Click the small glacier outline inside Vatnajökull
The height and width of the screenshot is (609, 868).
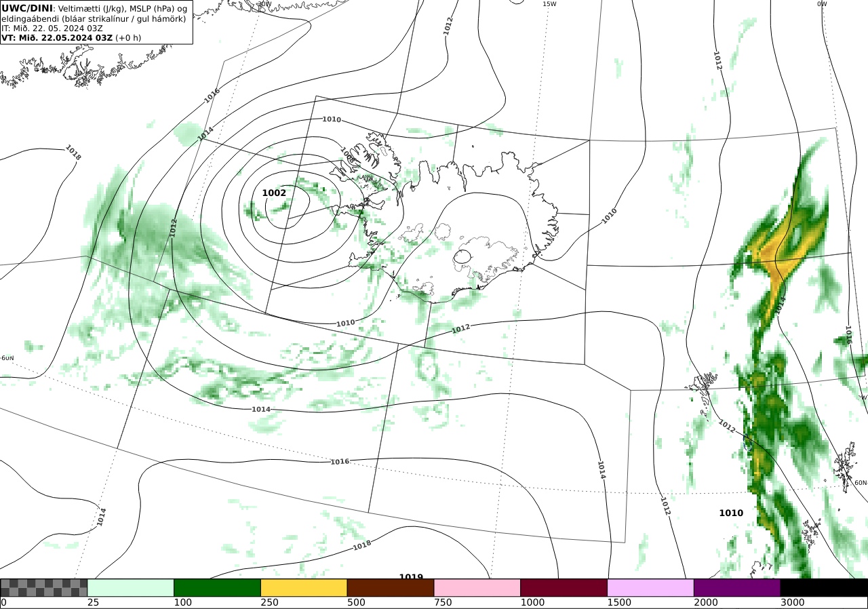pyautogui.click(x=462, y=257)
